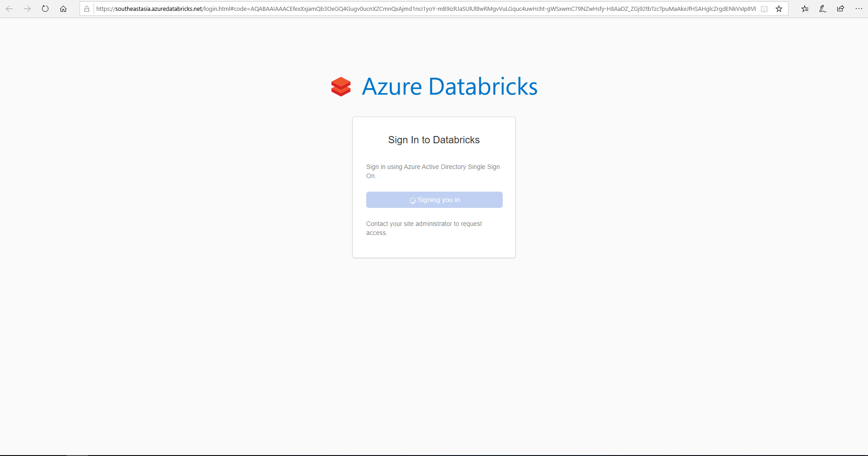Open the Favorites hub icon

tap(805, 9)
